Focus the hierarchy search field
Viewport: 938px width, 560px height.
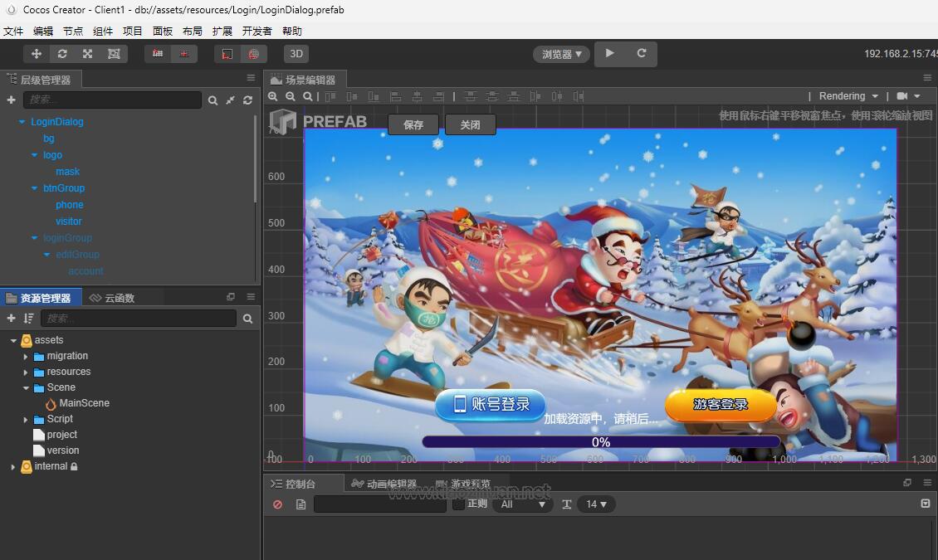[x=112, y=100]
